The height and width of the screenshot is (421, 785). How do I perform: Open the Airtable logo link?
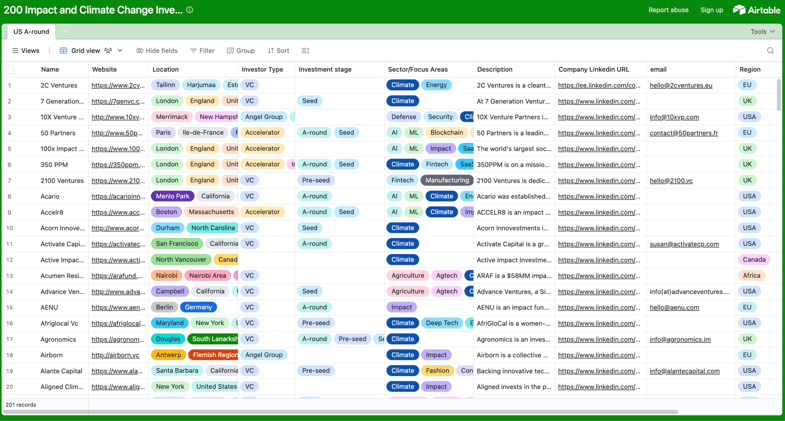[756, 10]
